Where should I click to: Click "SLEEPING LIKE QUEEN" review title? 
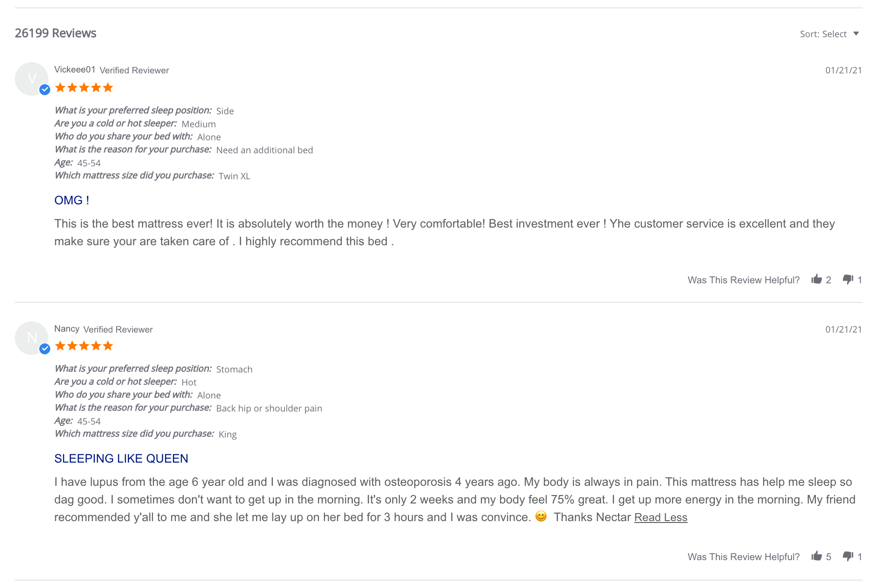click(121, 458)
